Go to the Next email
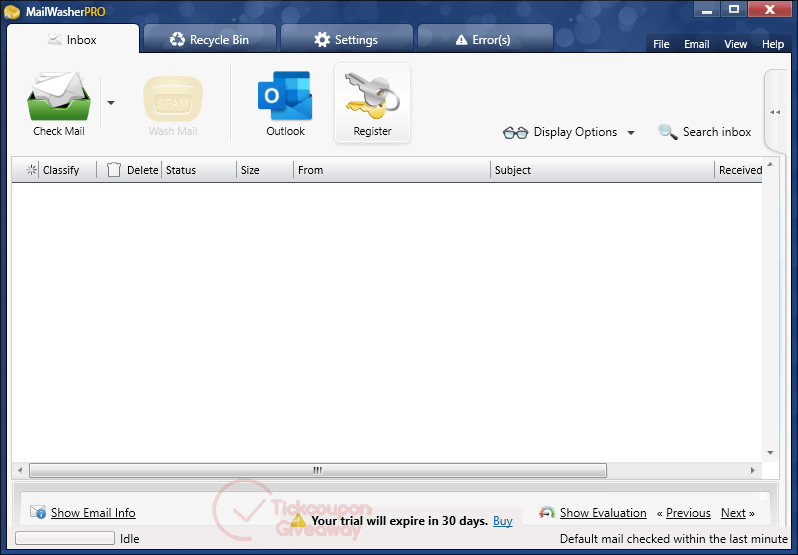The width and height of the screenshot is (798, 555). 733,513
